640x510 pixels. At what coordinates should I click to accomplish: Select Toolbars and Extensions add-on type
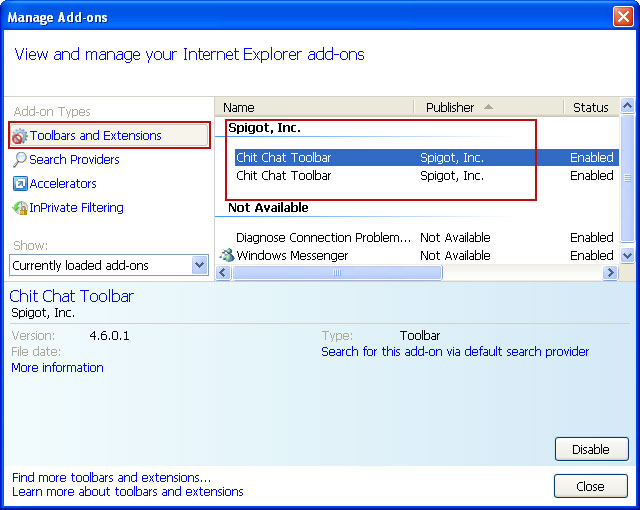[x=109, y=135]
